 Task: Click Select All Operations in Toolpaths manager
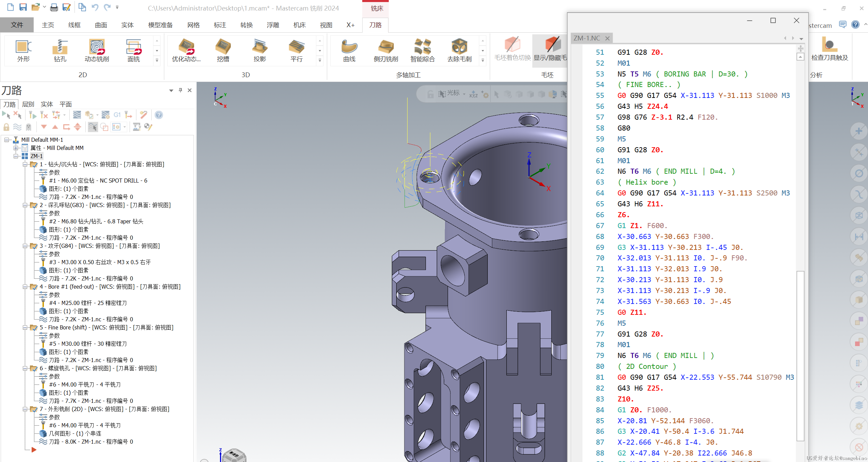[x=6, y=115]
